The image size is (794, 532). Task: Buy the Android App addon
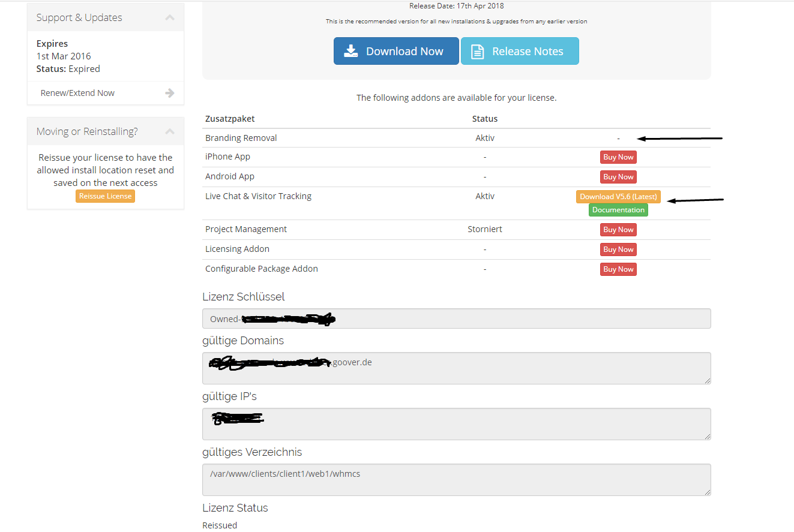click(618, 177)
